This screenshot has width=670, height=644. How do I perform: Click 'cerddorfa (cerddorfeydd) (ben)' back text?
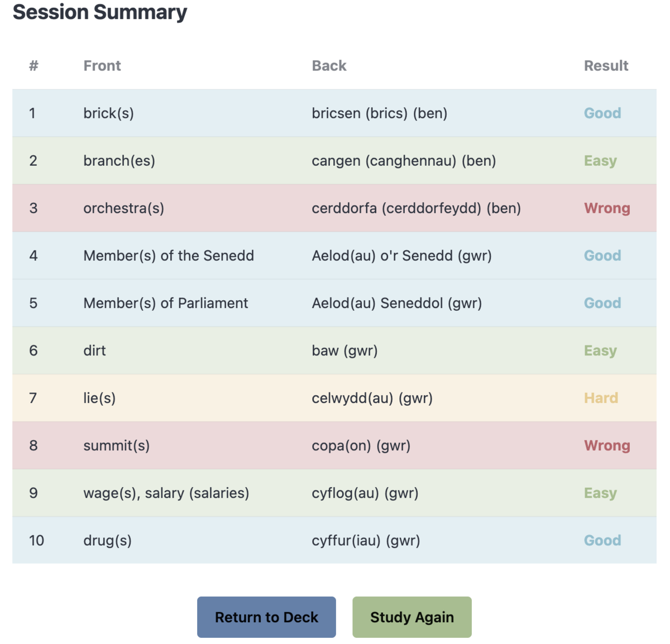pyautogui.click(x=416, y=208)
